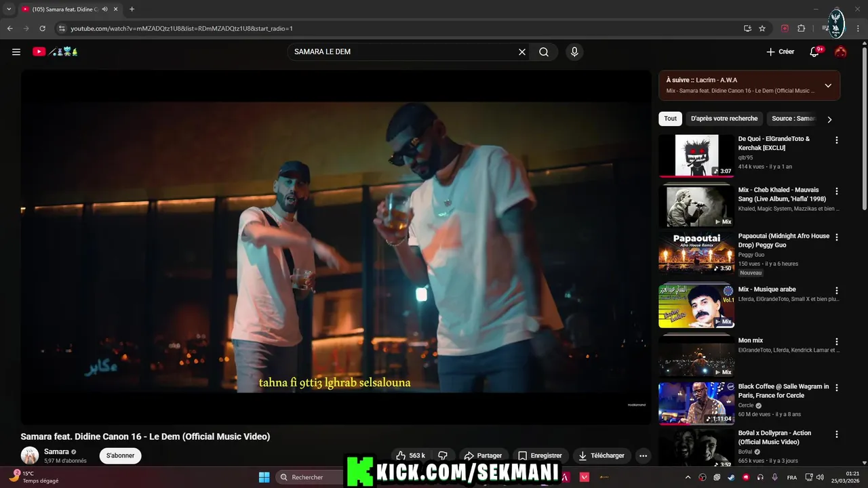Open Steam tray icon
This screenshot has width=868, height=488.
[731, 477]
